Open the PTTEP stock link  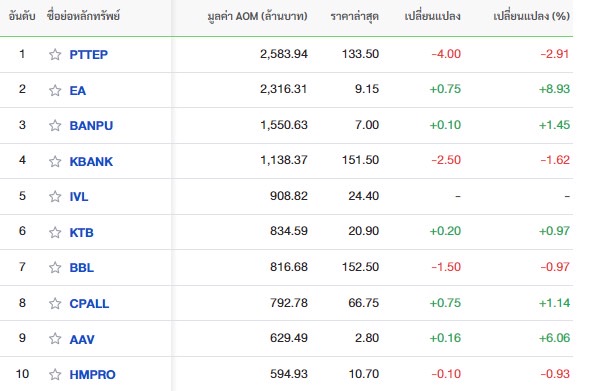pyautogui.click(x=89, y=55)
